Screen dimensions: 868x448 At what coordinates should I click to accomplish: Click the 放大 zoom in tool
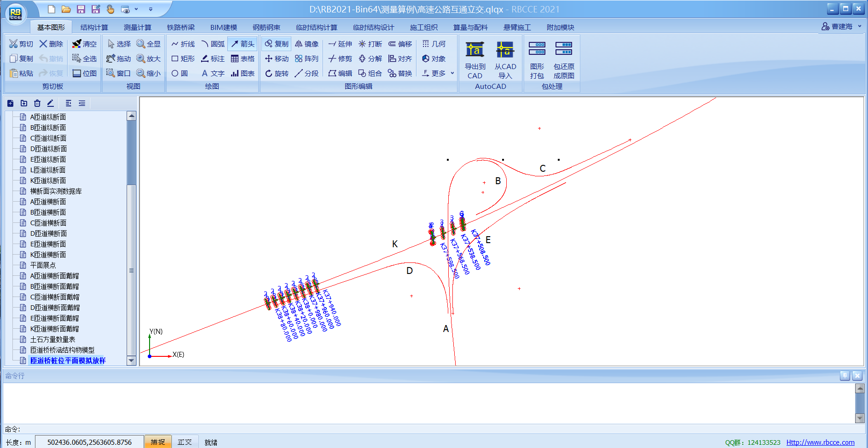(148, 58)
